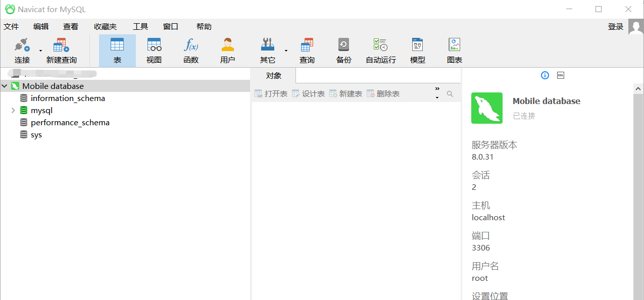Click Design Table (设计表) button
The image size is (644, 300).
tap(308, 94)
